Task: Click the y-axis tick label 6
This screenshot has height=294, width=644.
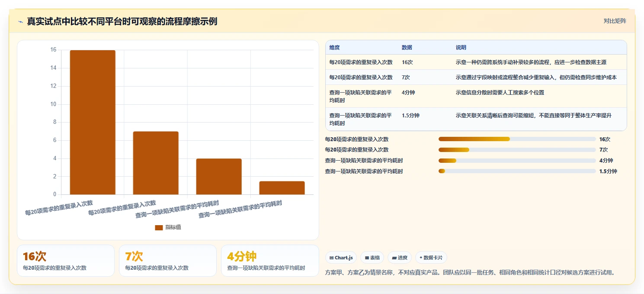Action: pyautogui.click(x=55, y=140)
